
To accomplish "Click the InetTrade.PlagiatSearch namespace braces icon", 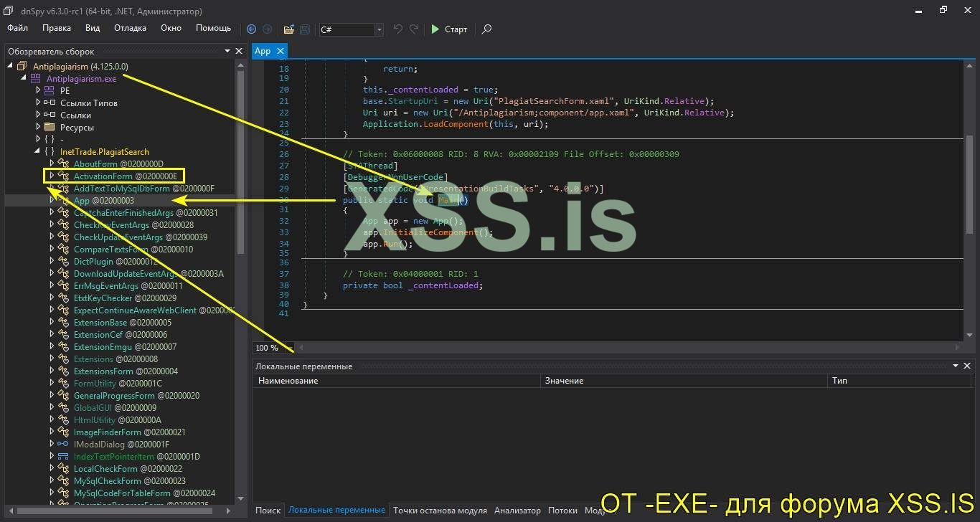I will (50, 152).
